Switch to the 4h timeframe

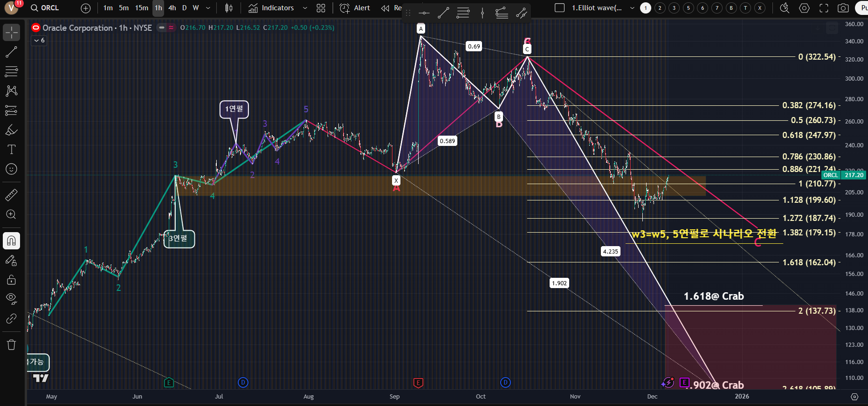tap(172, 8)
